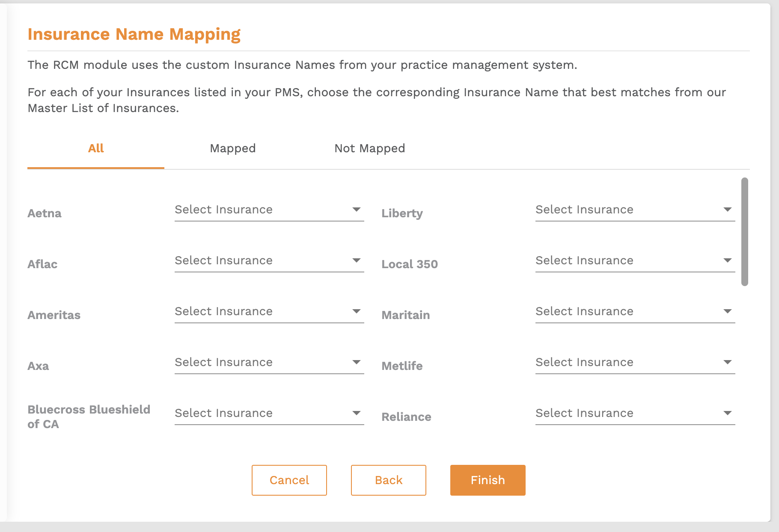
Task: Click the Bluecross Blueshield of CA label
Action: click(x=89, y=417)
